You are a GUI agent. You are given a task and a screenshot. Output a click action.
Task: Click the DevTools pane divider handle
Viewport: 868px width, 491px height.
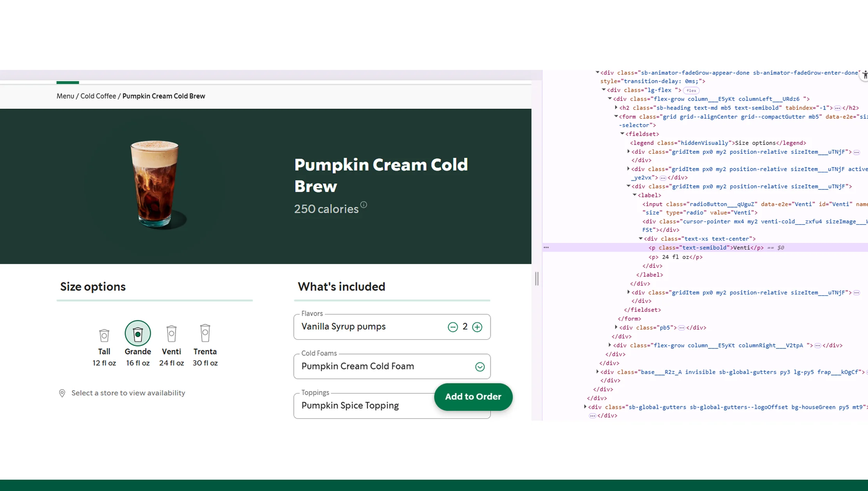tap(537, 279)
